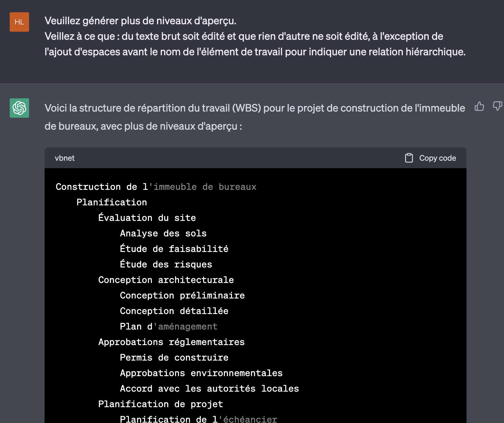Click the 'Évaluation du site' code line
This screenshot has height=423, width=504.
[147, 218]
